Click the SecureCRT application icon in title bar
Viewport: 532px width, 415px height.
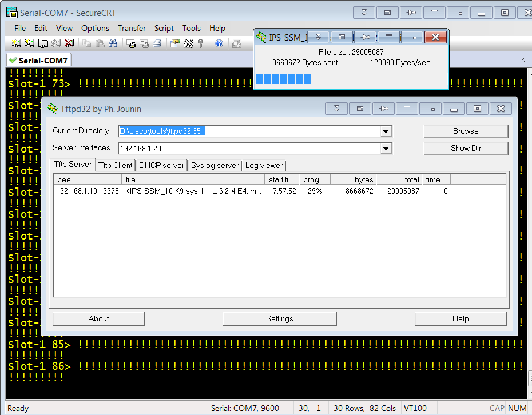coord(12,13)
